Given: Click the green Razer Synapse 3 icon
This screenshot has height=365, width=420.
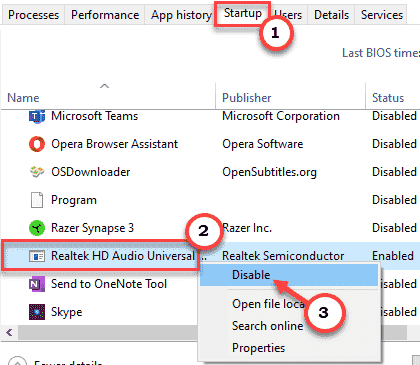Looking at the screenshot, I should click(37, 228).
